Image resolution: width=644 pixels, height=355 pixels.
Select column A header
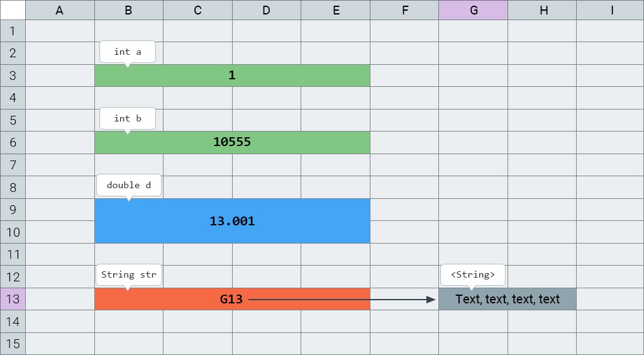[60, 10]
